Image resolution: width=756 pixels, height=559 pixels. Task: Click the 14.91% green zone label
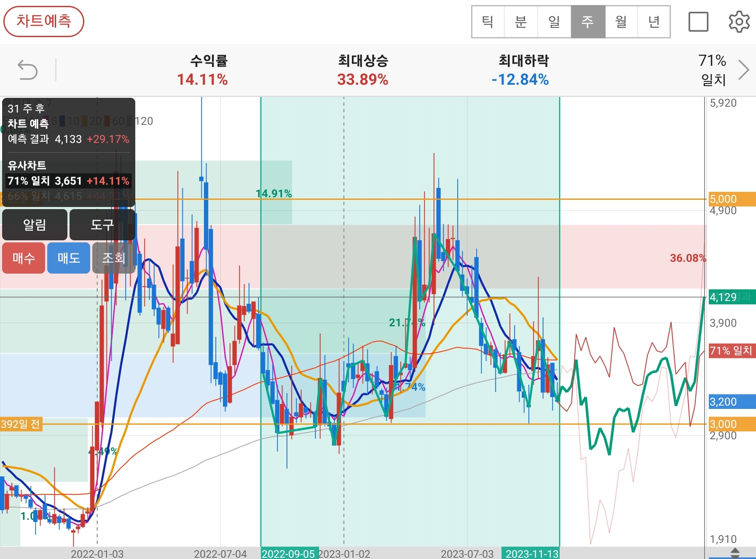pyautogui.click(x=274, y=193)
